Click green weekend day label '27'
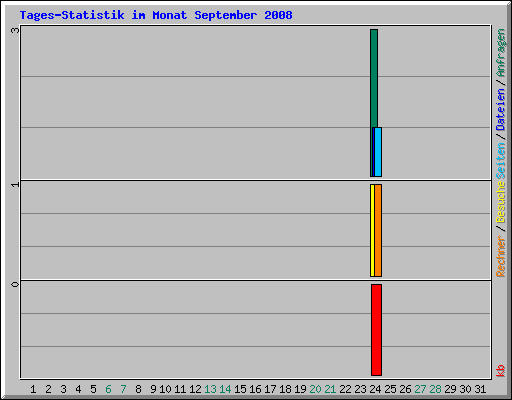Viewport: 512px width, 400px height. pos(420,389)
